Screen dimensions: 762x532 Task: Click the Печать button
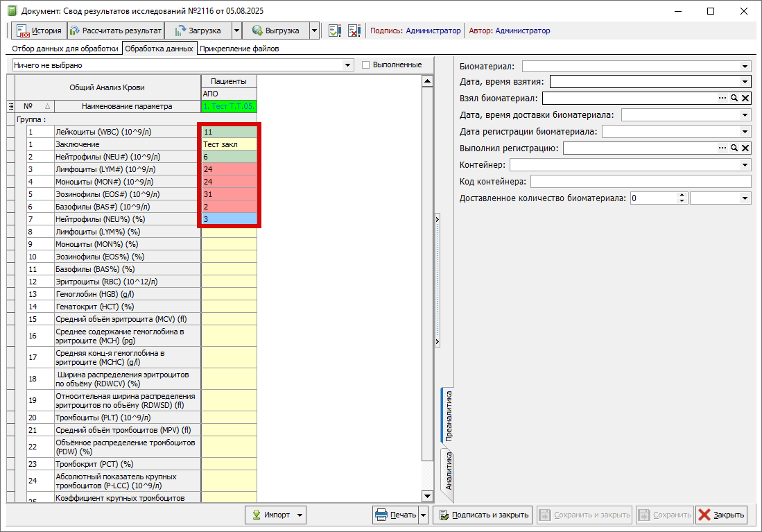coord(396,515)
